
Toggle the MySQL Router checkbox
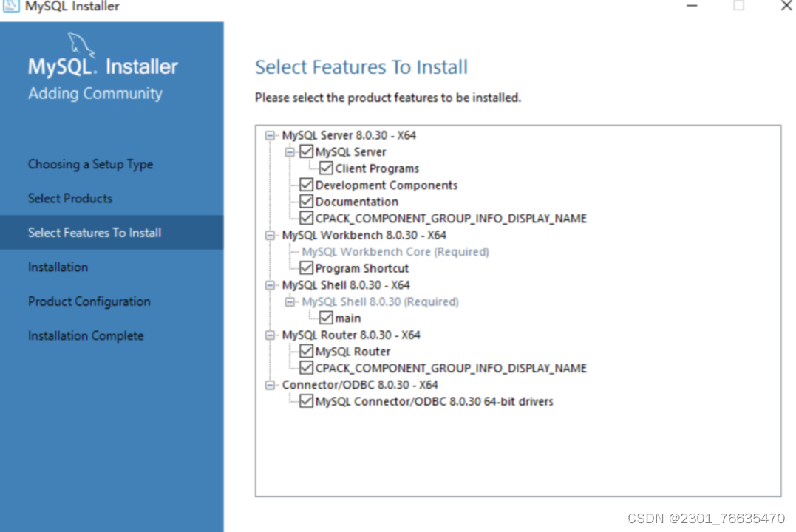click(306, 351)
